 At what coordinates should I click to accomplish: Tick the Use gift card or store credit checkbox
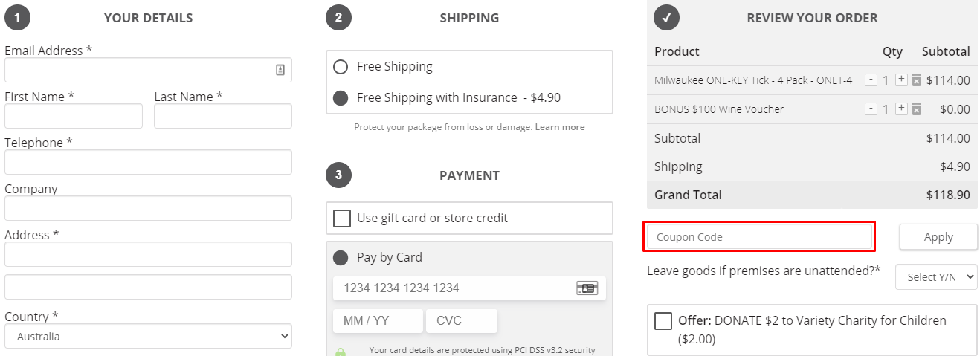pyautogui.click(x=342, y=219)
